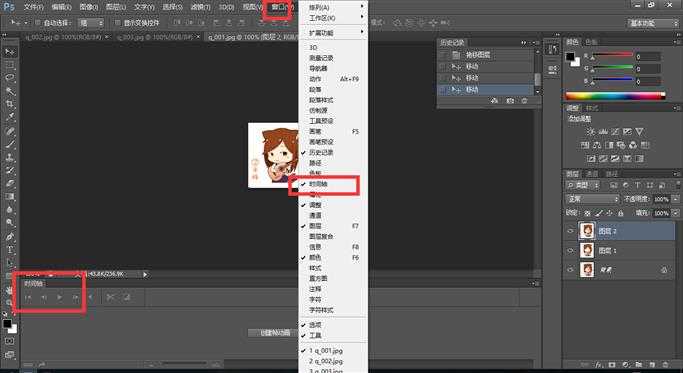Click the foreground color swatch in Color panel

click(x=570, y=56)
